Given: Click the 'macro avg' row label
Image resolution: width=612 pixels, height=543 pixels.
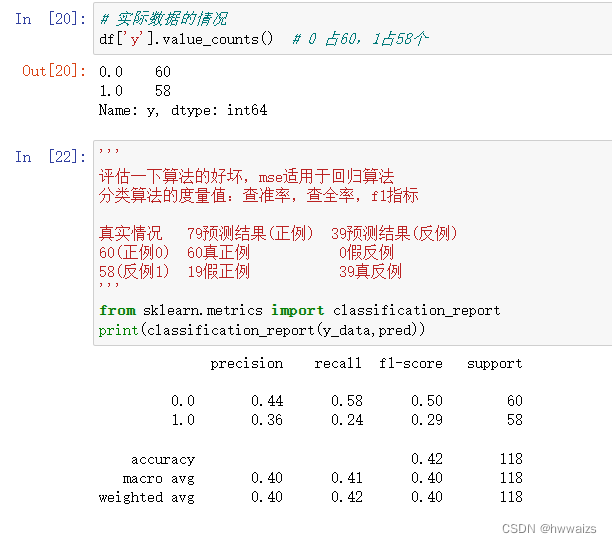Looking at the screenshot, I should click(159, 478).
